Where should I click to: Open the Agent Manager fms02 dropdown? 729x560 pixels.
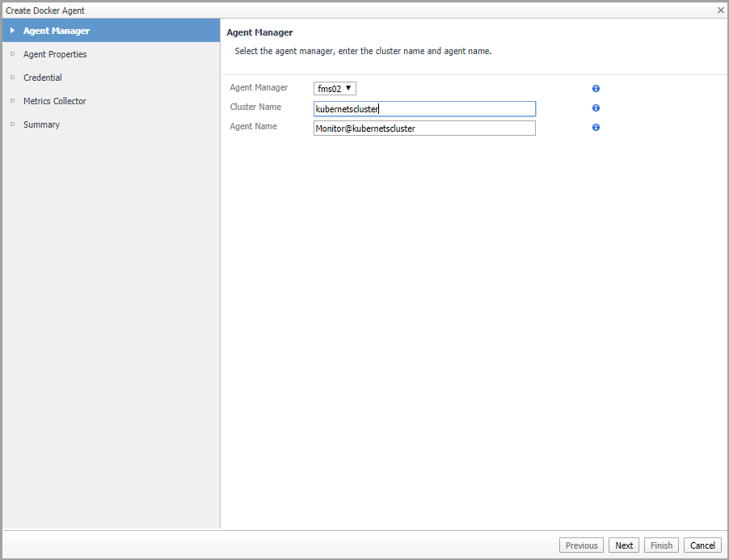click(335, 89)
